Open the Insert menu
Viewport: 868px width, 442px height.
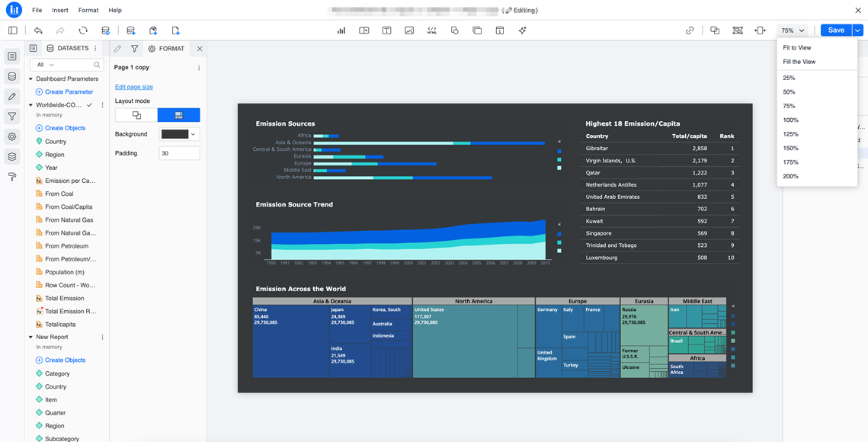60,10
